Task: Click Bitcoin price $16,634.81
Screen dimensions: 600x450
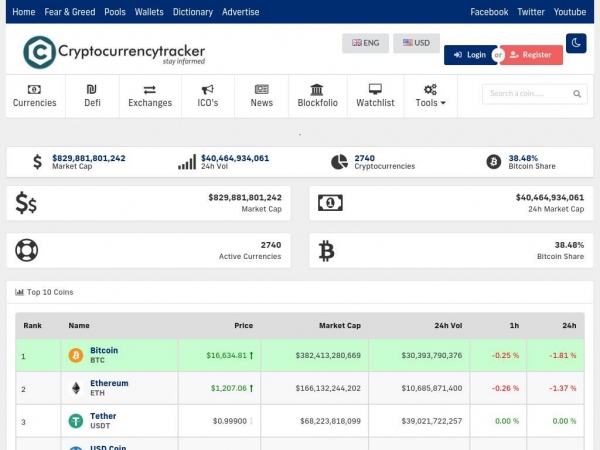Action: (x=227, y=355)
